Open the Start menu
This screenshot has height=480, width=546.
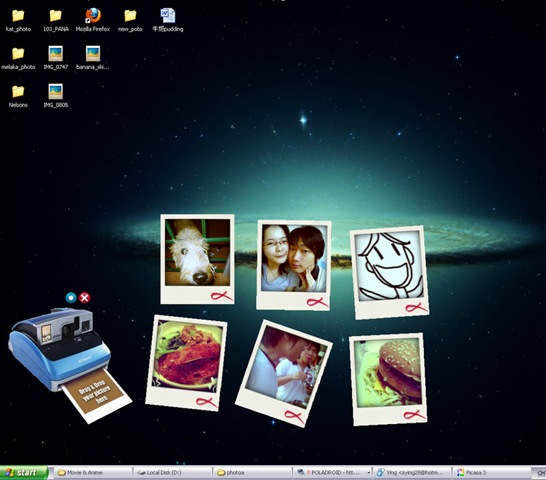[x=23, y=473]
